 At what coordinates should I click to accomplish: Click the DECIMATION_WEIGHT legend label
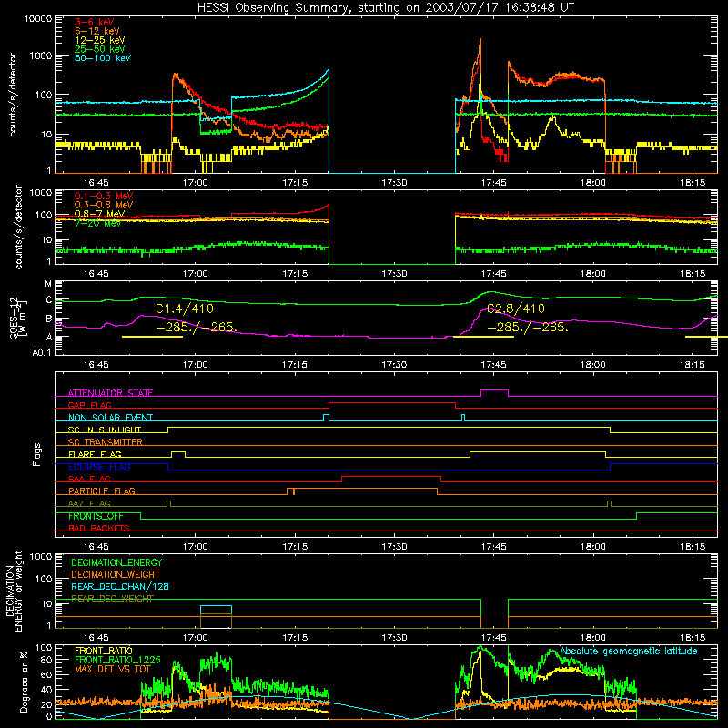point(116,574)
